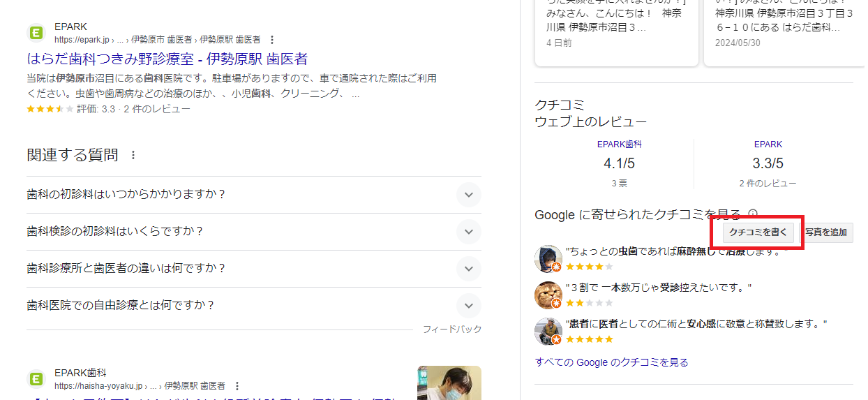The height and width of the screenshot is (400, 868).
Task: Click the 評価: 3.3 · 2 件のレビュー rating text
Action: (133, 109)
